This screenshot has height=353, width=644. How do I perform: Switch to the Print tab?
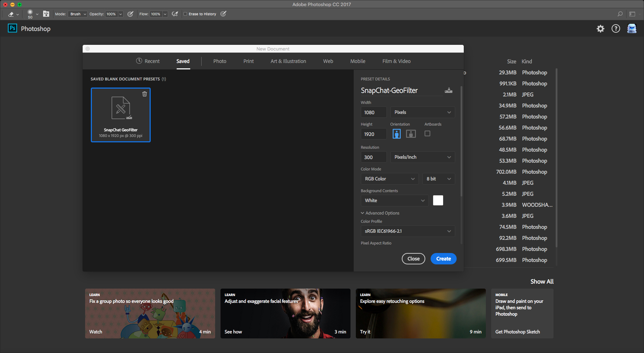click(249, 61)
